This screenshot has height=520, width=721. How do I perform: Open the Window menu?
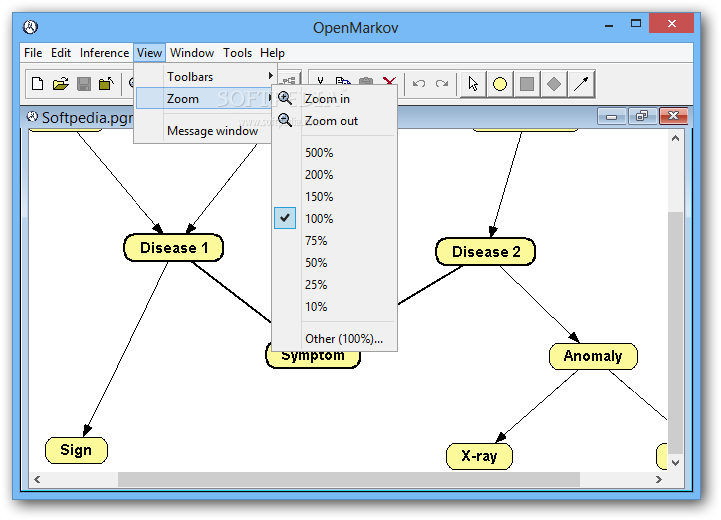(192, 53)
